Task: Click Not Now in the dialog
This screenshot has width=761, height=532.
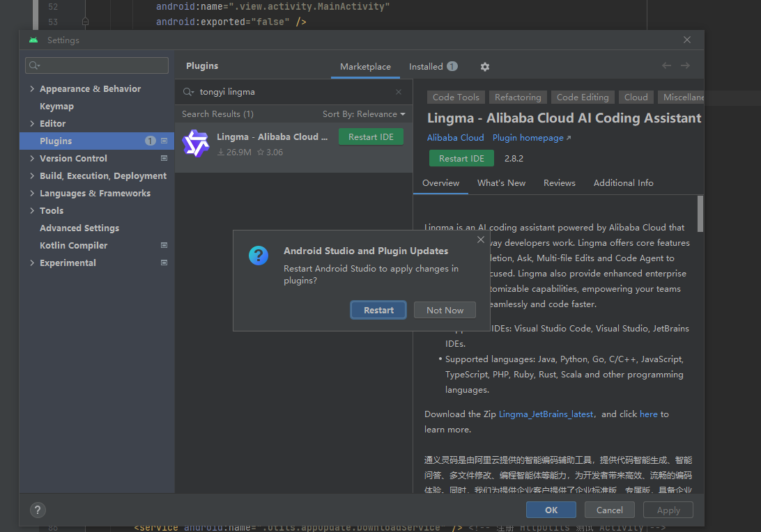Action: (x=445, y=311)
